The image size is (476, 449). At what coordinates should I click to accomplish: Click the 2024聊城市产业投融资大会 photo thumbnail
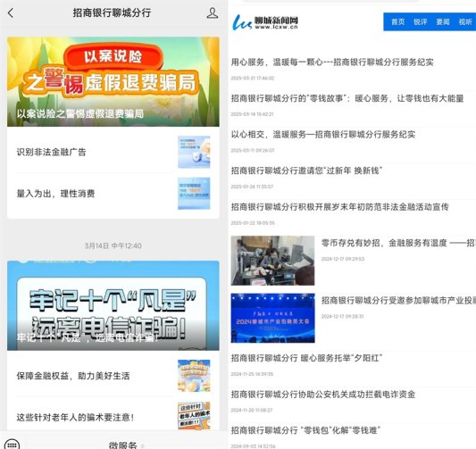point(272,318)
